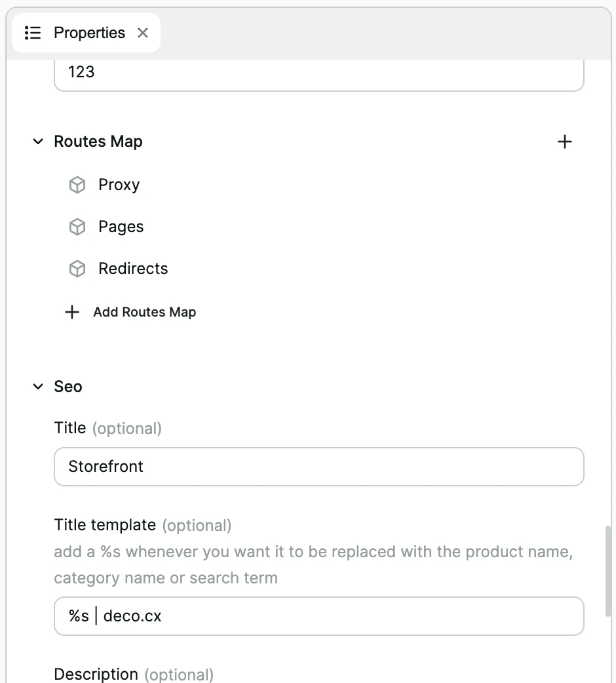
Task: Collapse the Seo section
Action: pos(37,386)
